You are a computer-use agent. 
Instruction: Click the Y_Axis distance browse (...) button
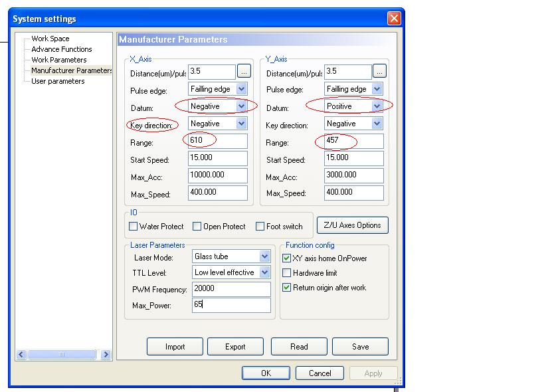pos(379,70)
